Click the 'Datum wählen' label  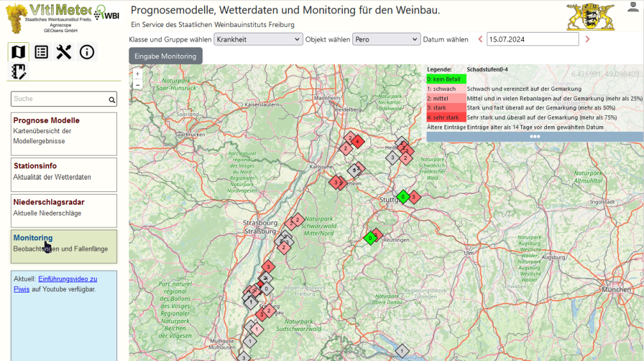tap(446, 40)
